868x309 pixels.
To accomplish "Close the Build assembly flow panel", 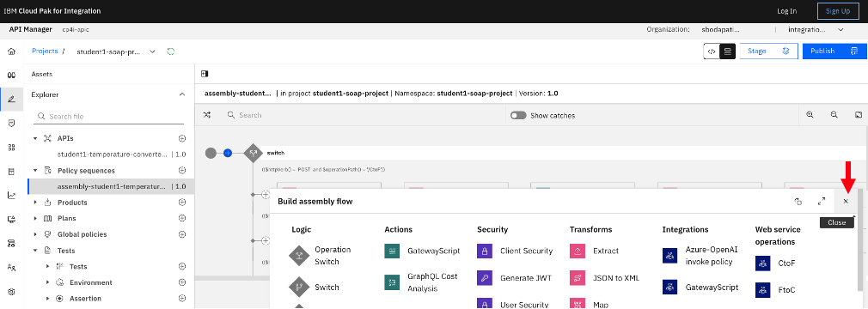I will 846,202.
